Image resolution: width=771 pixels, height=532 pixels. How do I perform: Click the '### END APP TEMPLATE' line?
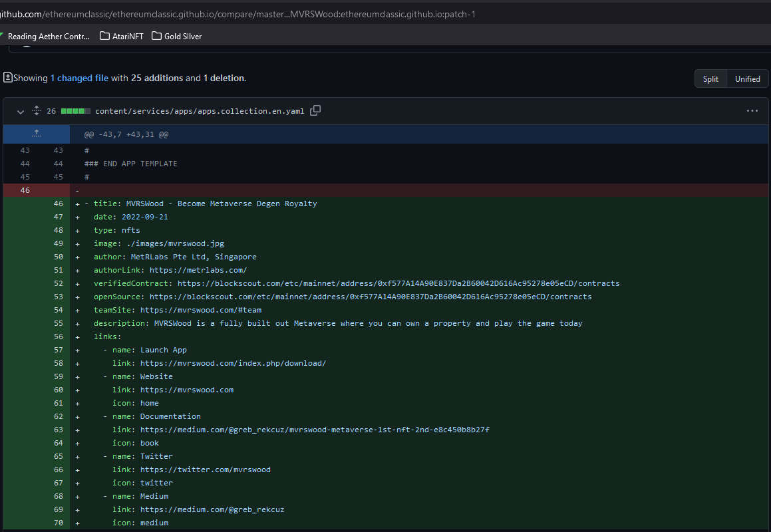tap(131, 164)
